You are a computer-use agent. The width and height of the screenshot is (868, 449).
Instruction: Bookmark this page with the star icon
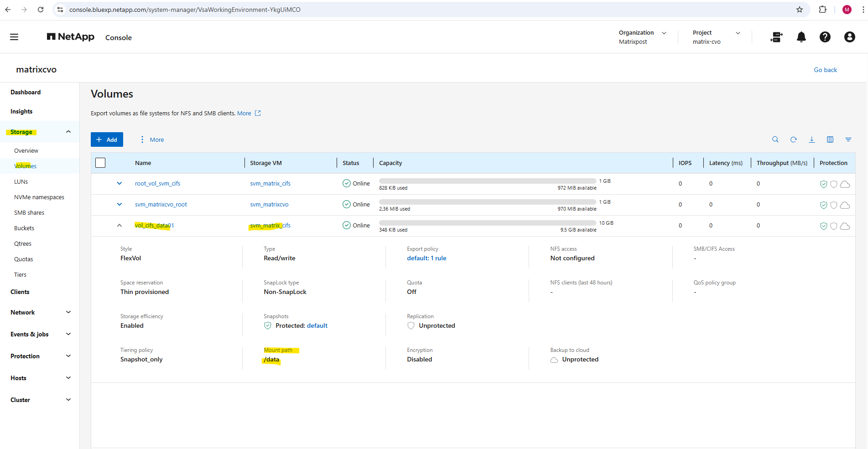click(x=799, y=10)
